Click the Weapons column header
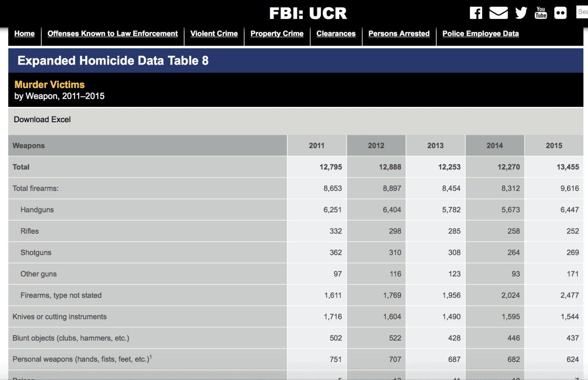Screen dimensions: 588x380 pyautogui.click(x=28, y=146)
